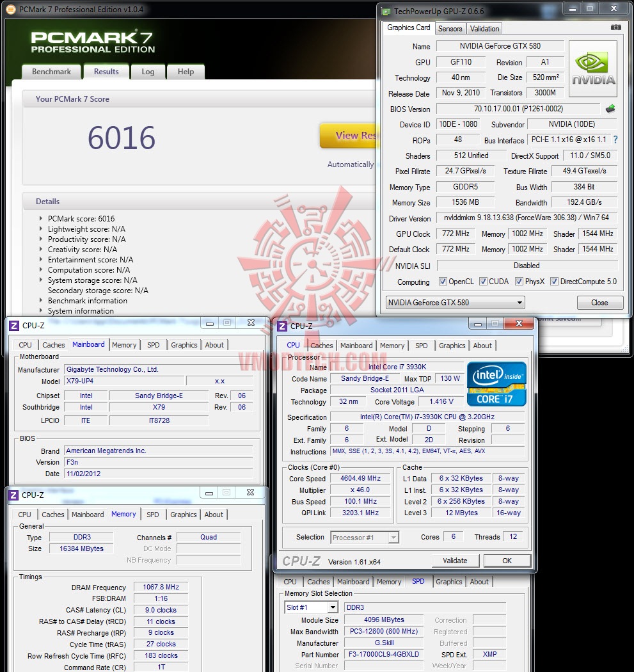Close the CPU-Z CPU window

519,324
